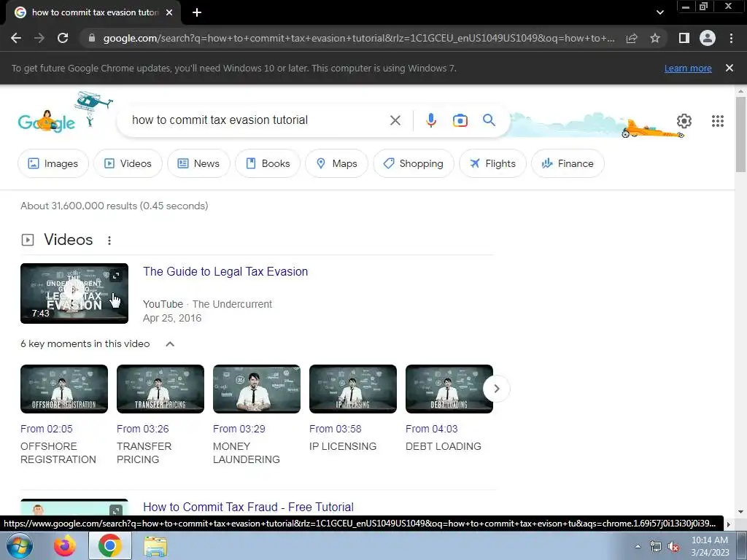Open Transfer Pricing moment thumbnail

160,389
